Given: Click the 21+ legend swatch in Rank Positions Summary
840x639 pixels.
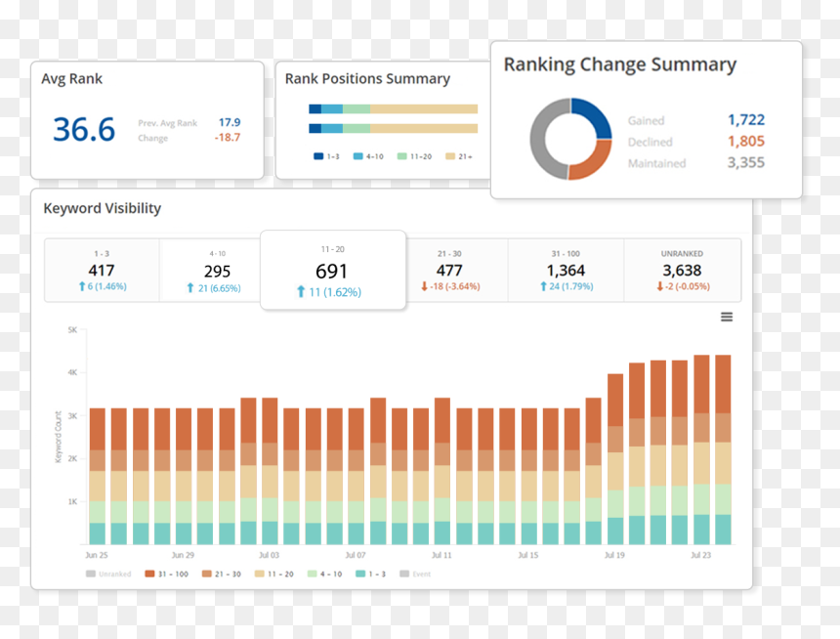Looking at the screenshot, I should click(450, 156).
